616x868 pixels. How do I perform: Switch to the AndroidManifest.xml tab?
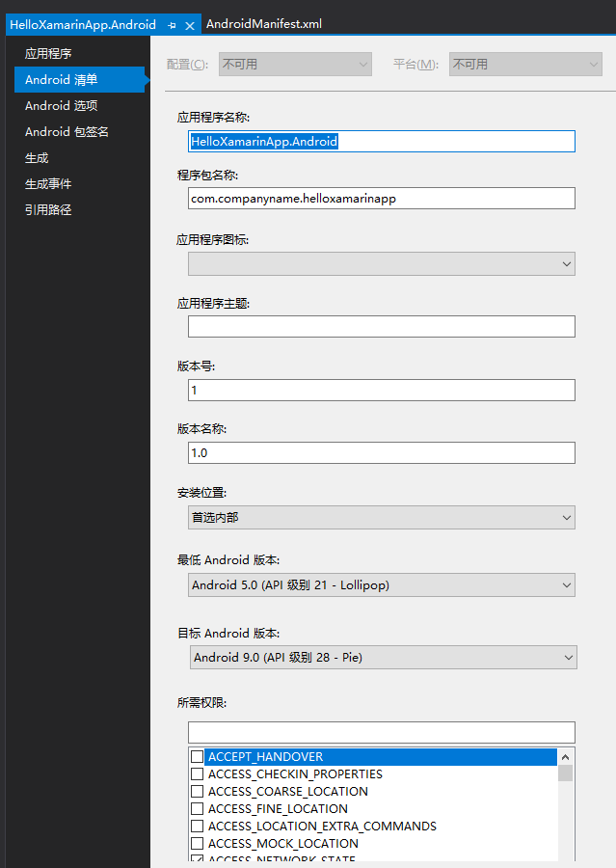[x=264, y=24]
